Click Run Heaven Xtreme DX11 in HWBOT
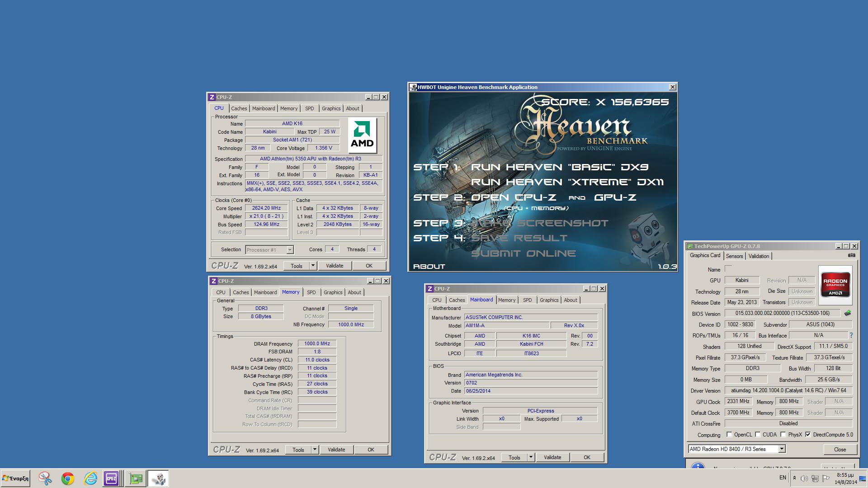868x488 pixels. (567, 182)
